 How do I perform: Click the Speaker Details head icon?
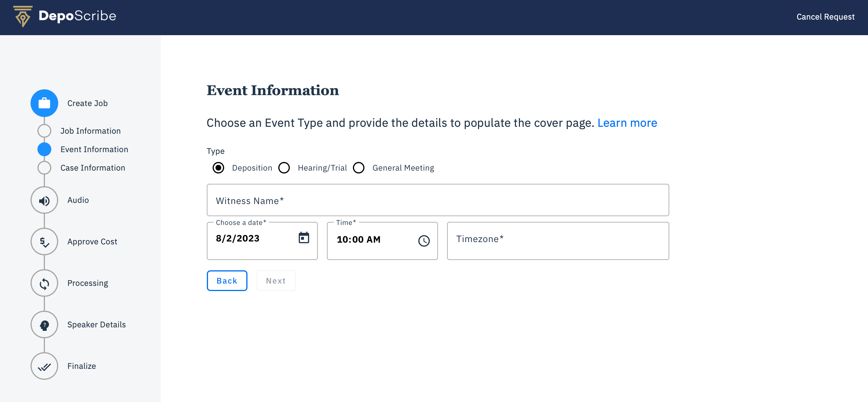pos(44,325)
